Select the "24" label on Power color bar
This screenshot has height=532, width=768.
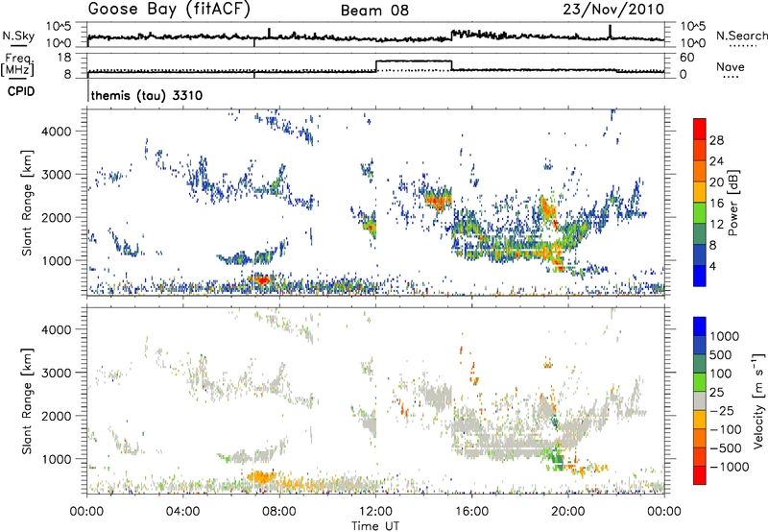[716, 161]
